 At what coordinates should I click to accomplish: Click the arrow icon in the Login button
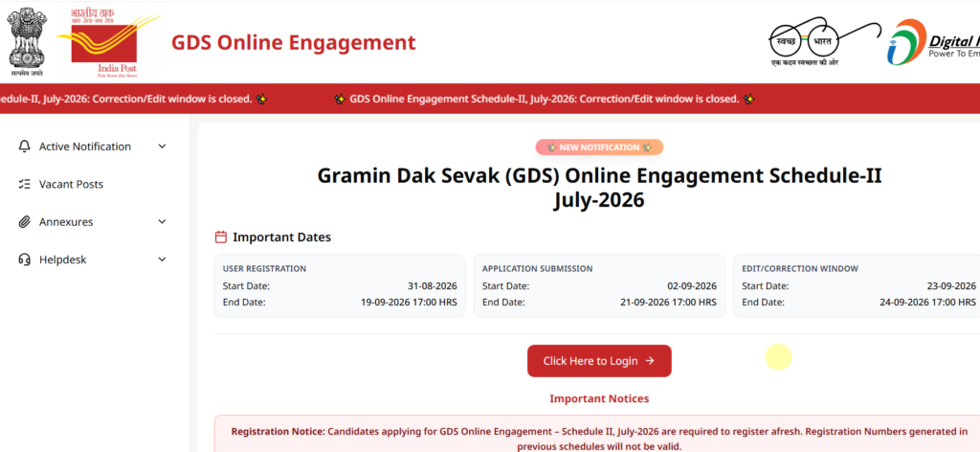650,361
